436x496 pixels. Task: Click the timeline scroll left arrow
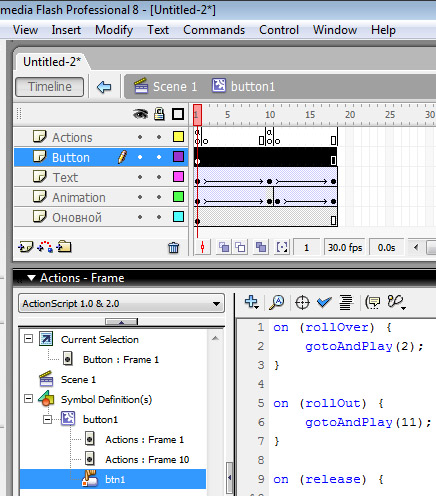416,247
